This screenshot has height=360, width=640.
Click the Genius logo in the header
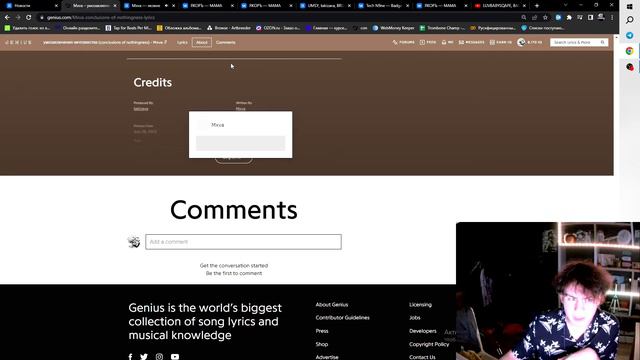pos(18,42)
